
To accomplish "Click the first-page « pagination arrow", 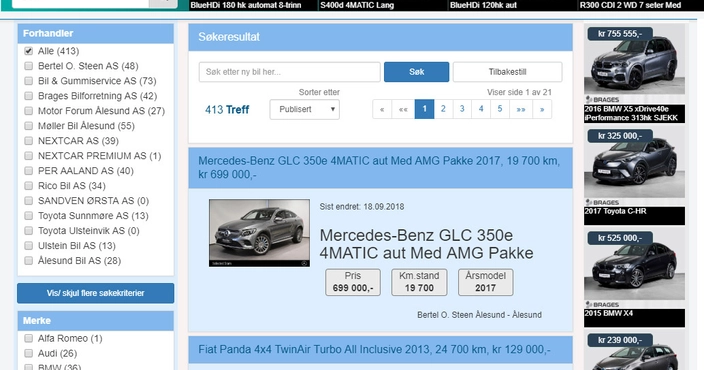I will pos(382,109).
